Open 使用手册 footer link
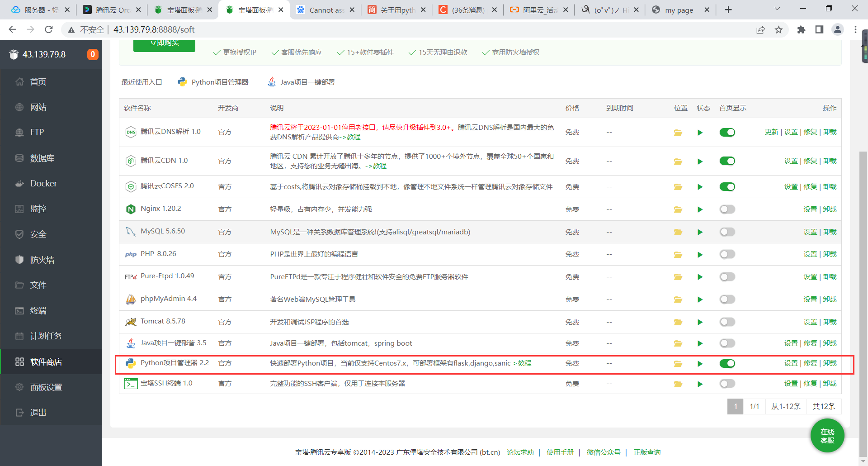Screen dimensions: 868x466 pyautogui.click(x=560, y=452)
